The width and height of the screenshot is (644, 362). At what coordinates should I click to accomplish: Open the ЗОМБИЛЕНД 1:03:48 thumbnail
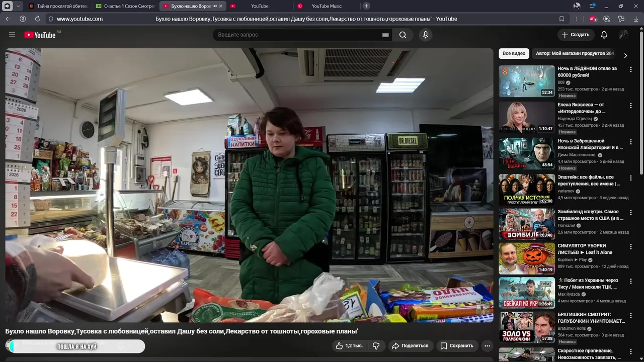527,224
